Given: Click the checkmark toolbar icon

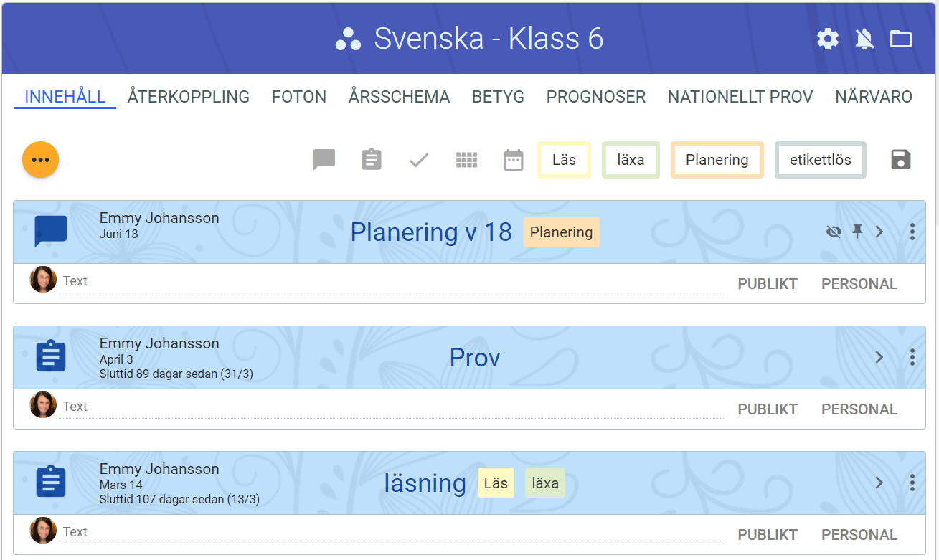Looking at the screenshot, I should 419,159.
